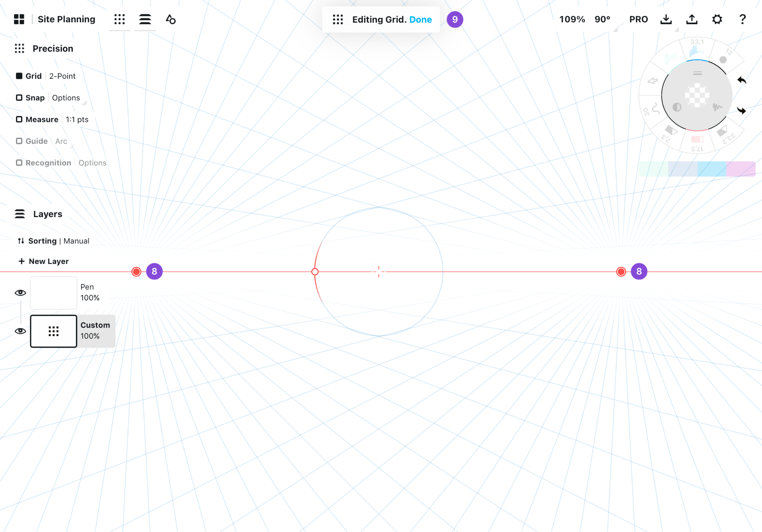Image resolution: width=762 pixels, height=532 pixels.
Task: Select the Custom grid layer thumbnail
Action: [x=54, y=331]
